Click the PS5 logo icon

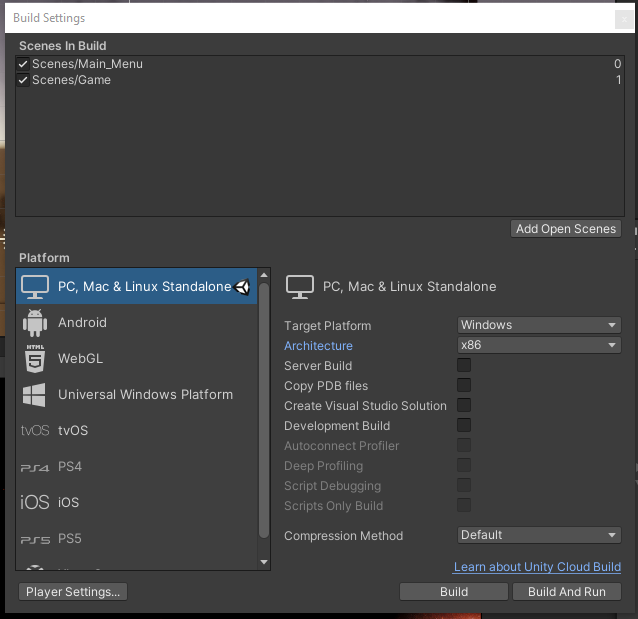[35, 540]
